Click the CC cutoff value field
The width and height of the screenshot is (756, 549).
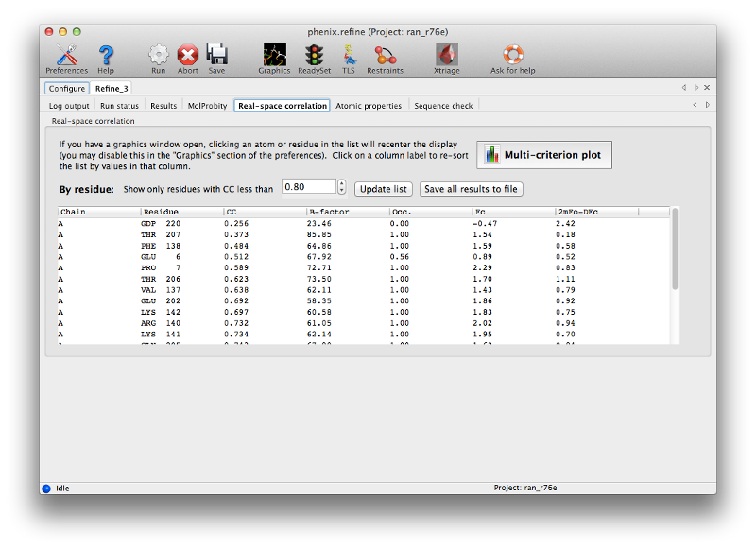(x=308, y=187)
